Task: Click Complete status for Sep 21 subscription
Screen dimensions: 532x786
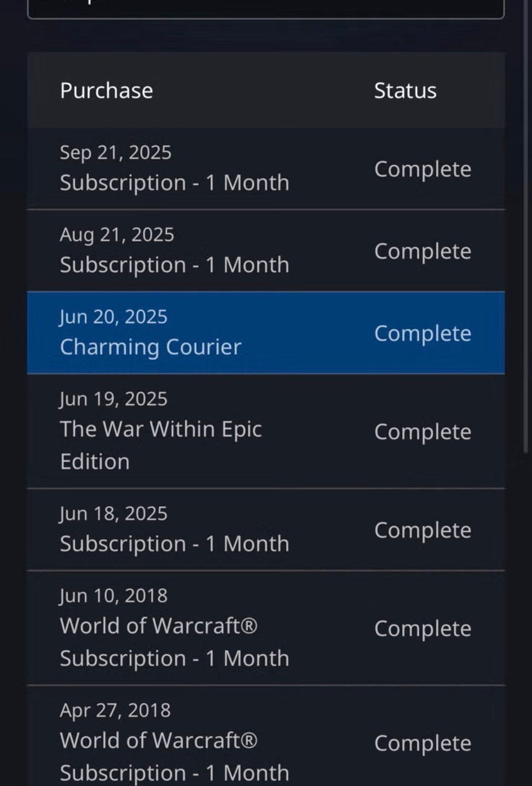Action: [x=423, y=170]
